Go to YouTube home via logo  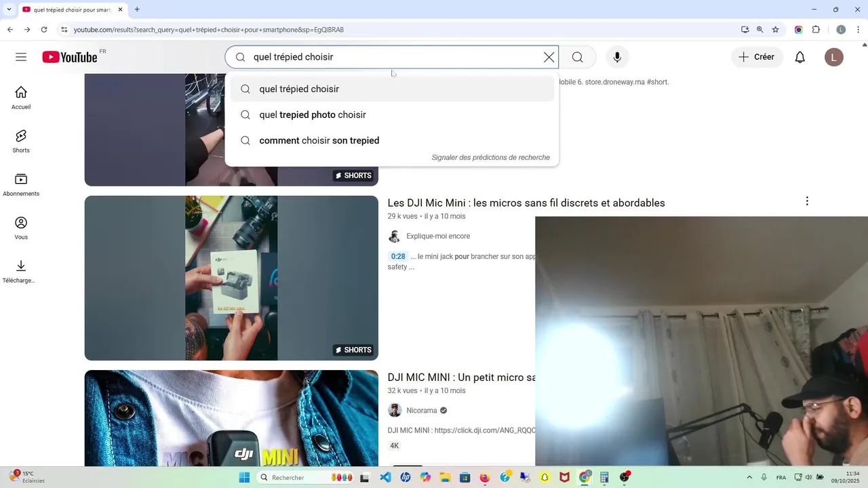[70, 57]
